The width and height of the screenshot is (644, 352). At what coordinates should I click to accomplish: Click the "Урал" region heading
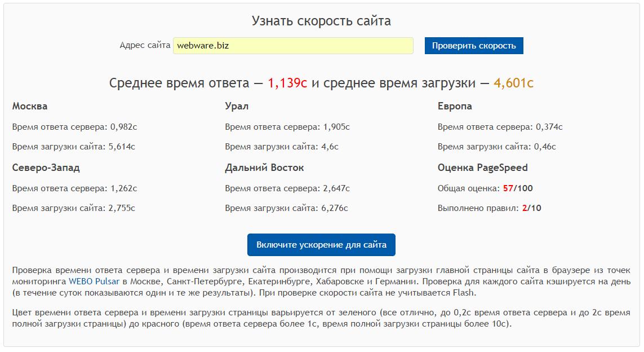click(237, 106)
